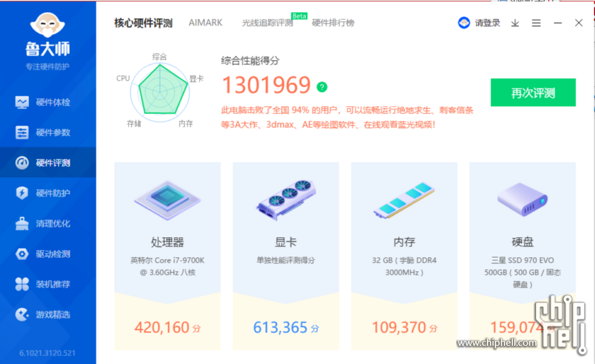
Task: Click the SSD 970 EVO description
Action: pyautogui.click(x=523, y=272)
